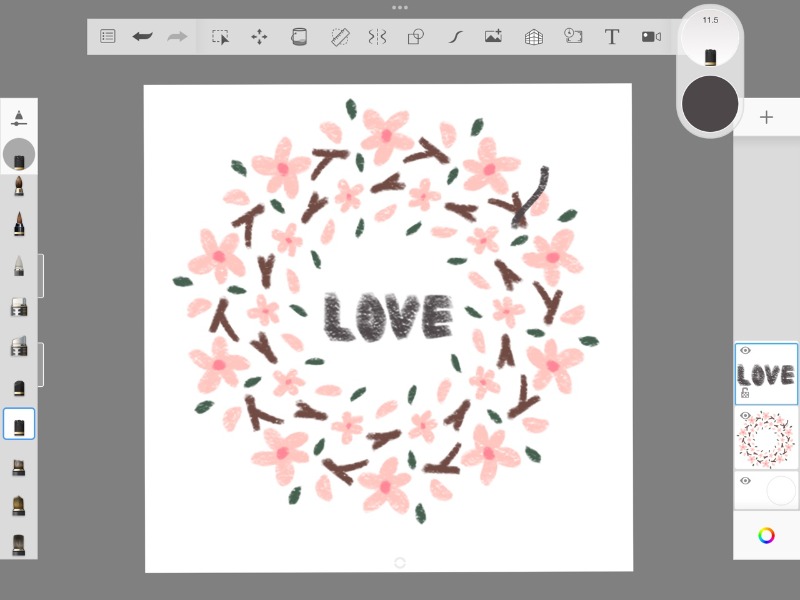Open the brush library at top of brush palette
Viewport: 800px width, 600px height.
tap(19, 118)
